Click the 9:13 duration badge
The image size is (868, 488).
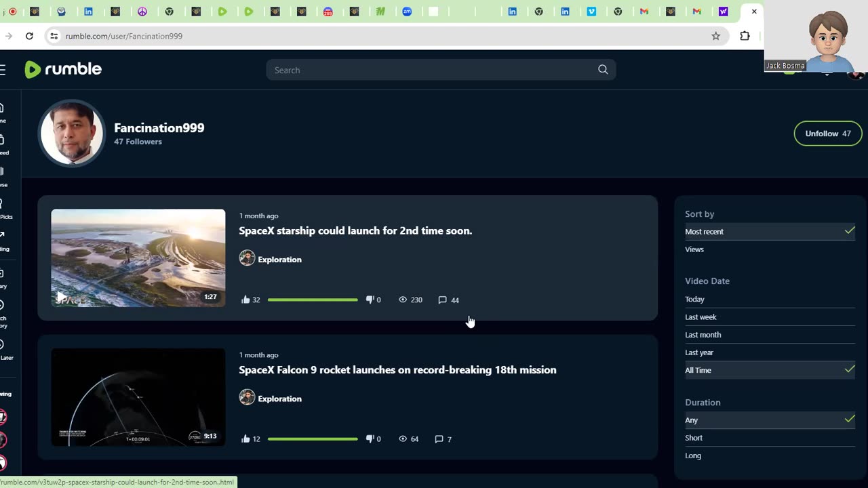click(x=210, y=436)
